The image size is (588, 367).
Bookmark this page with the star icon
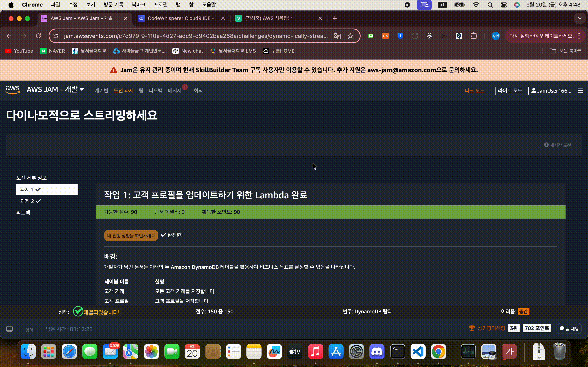pyautogui.click(x=350, y=36)
